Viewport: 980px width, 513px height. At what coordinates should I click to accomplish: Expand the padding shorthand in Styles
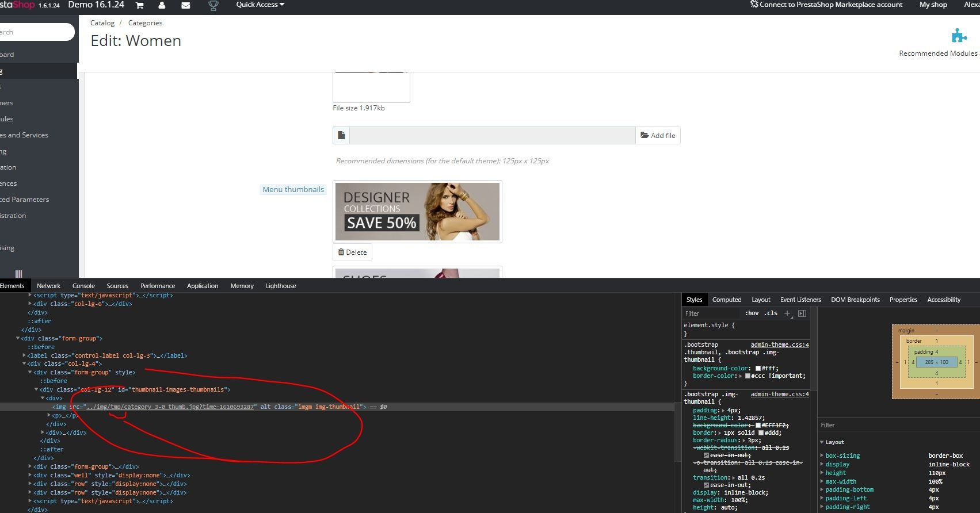(x=722, y=411)
